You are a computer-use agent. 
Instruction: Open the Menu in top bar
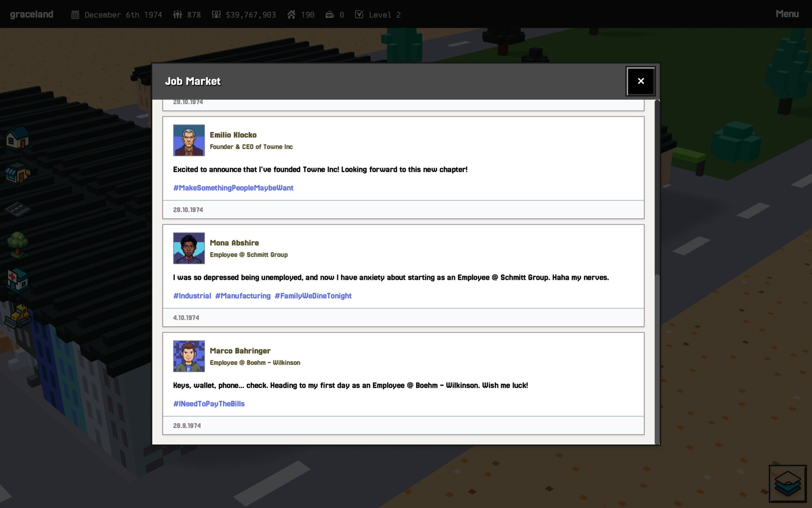click(787, 14)
